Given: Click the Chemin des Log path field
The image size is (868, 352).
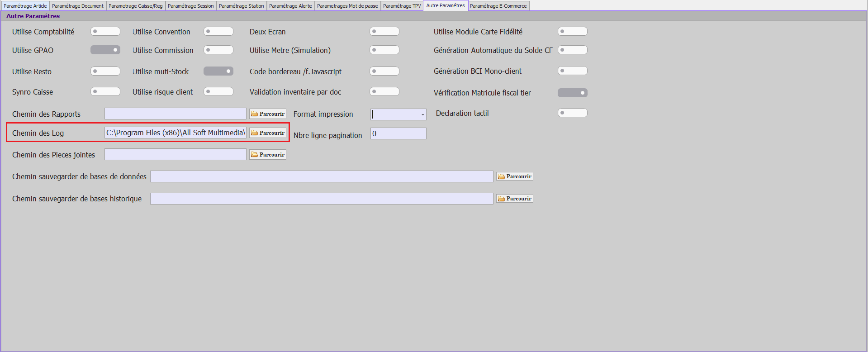Looking at the screenshot, I should click(175, 133).
